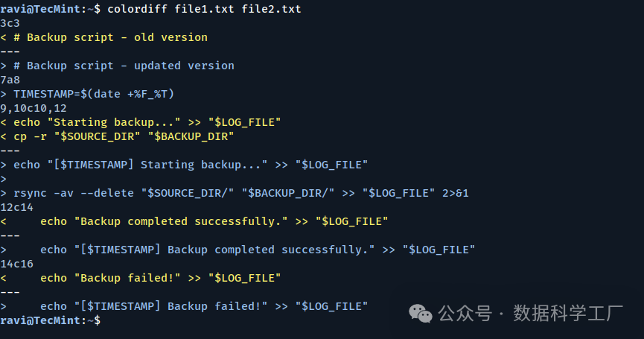Click the "updated version" comment line
Screen dimensions: 644x339
click(123, 66)
